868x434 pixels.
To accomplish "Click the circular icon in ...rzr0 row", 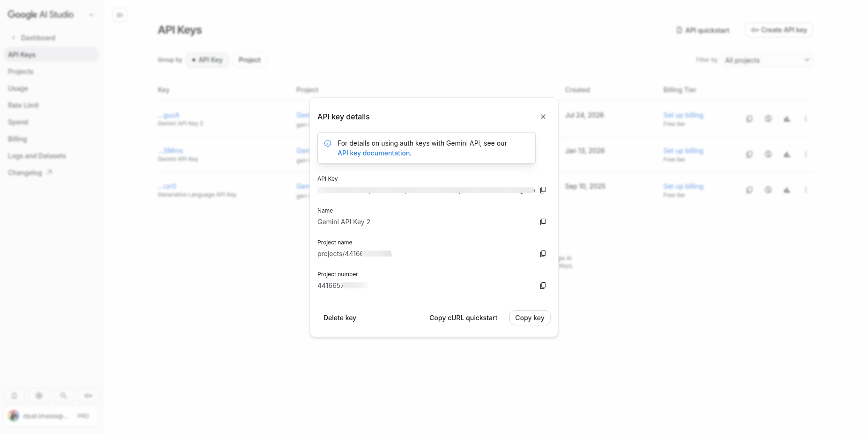I will pyautogui.click(x=768, y=190).
